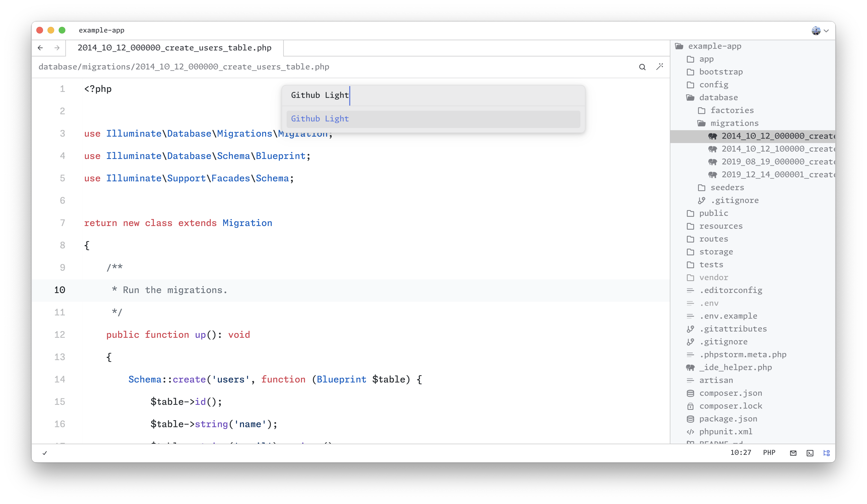Open the mail icon in status bar

click(x=793, y=453)
